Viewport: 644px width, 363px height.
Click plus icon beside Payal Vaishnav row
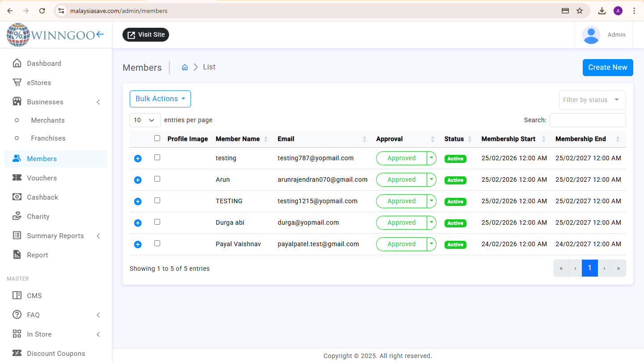coord(138,244)
